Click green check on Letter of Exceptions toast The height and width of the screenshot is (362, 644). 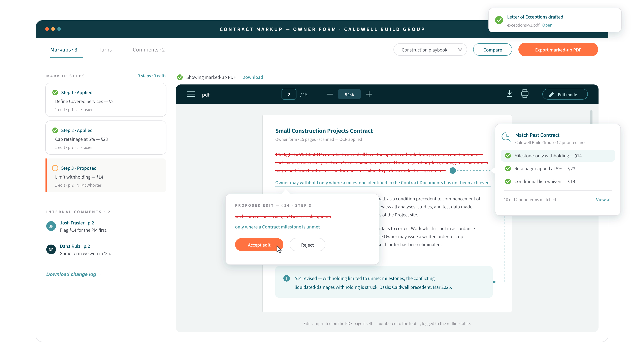[x=499, y=20]
